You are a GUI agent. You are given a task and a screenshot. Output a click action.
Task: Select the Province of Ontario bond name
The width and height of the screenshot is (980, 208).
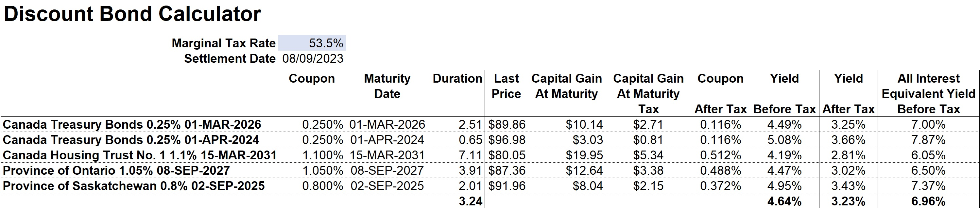point(116,170)
